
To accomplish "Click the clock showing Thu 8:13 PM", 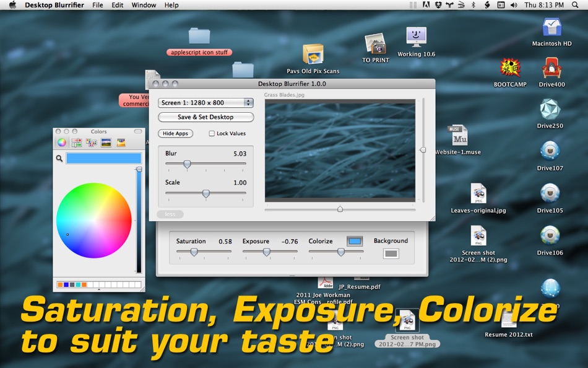I will [x=544, y=5].
